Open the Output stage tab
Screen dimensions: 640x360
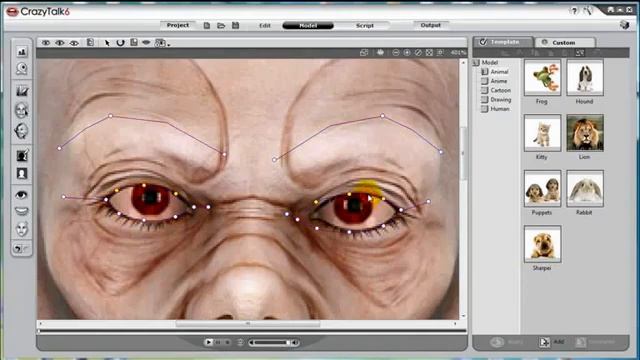[x=431, y=25]
